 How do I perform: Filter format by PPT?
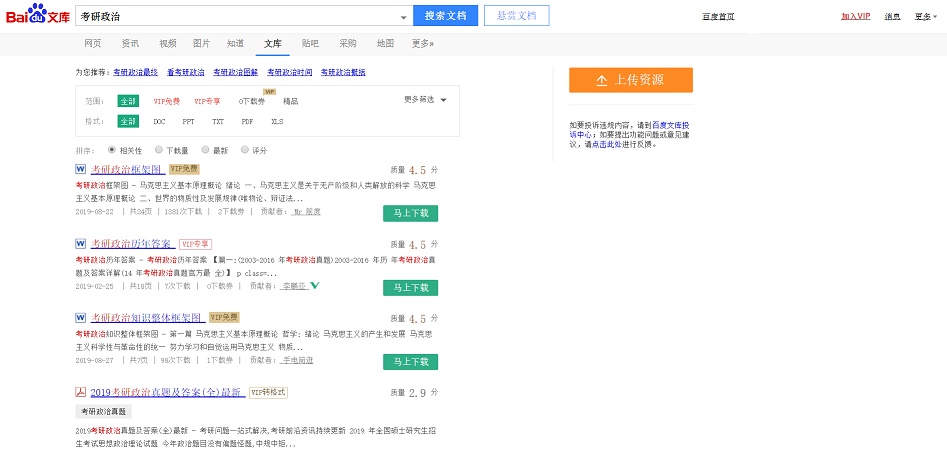click(x=188, y=121)
